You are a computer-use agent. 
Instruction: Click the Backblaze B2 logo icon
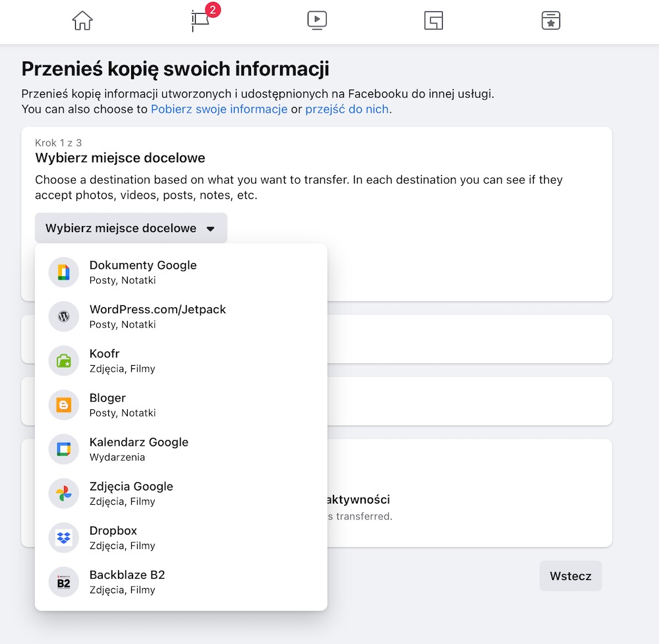tap(63, 582)
